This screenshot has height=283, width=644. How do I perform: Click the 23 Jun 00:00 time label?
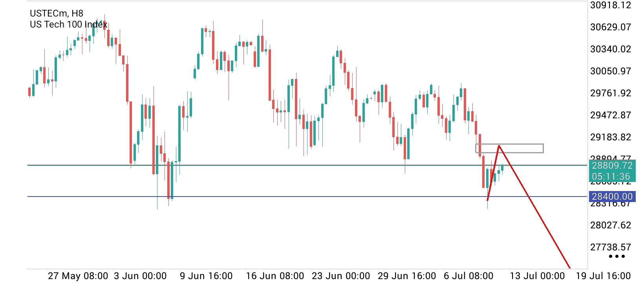tap(341, 276)
